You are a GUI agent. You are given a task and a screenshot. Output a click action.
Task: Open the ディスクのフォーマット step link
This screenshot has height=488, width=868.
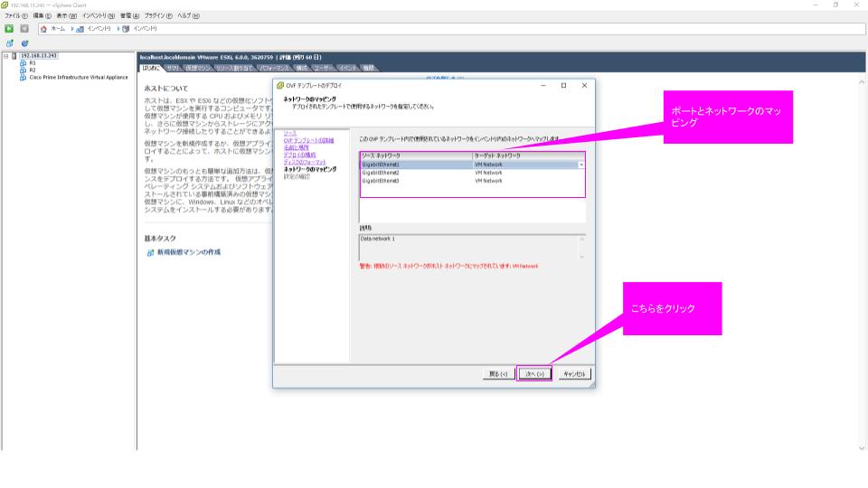pos(305,162)
